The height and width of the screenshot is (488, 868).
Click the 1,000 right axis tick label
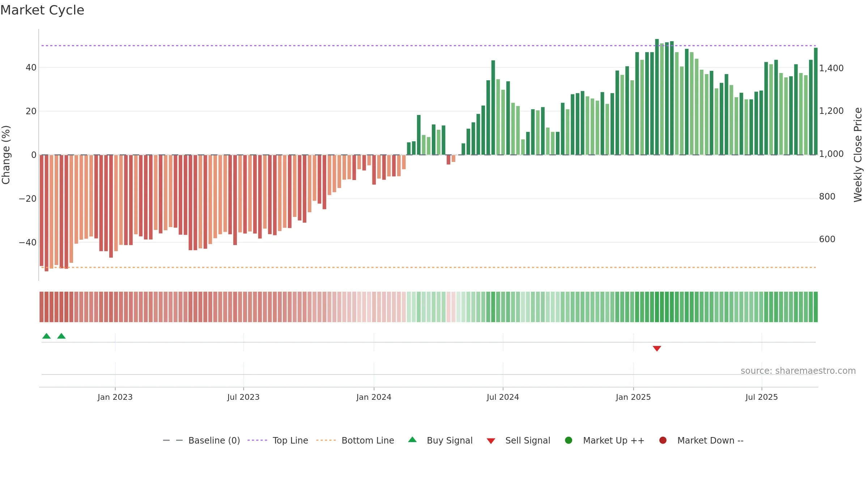(x=831, y=154)
